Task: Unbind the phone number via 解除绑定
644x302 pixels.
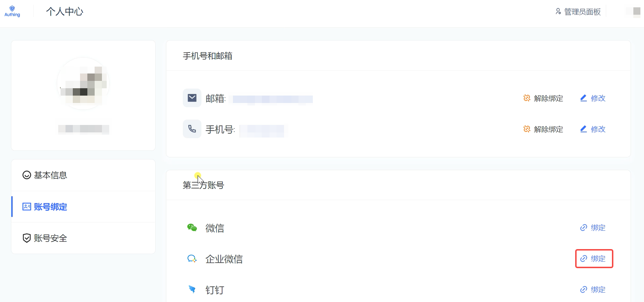Action: [543, 129]
